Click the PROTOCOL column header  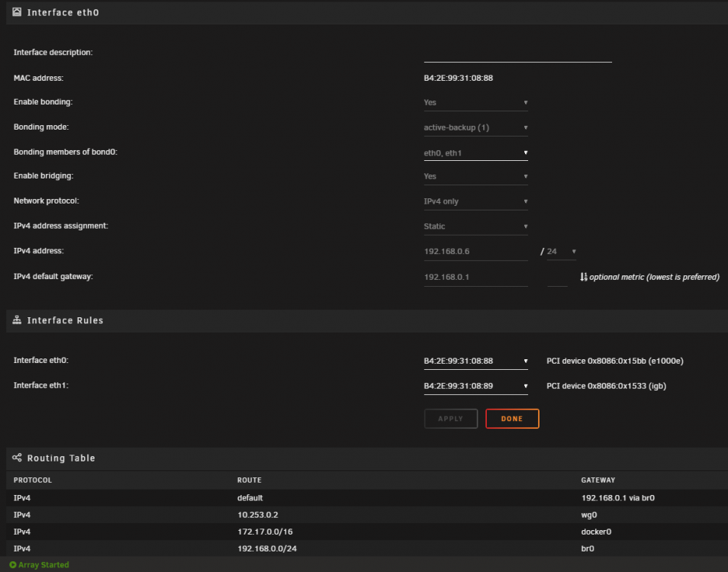point(33,480)
